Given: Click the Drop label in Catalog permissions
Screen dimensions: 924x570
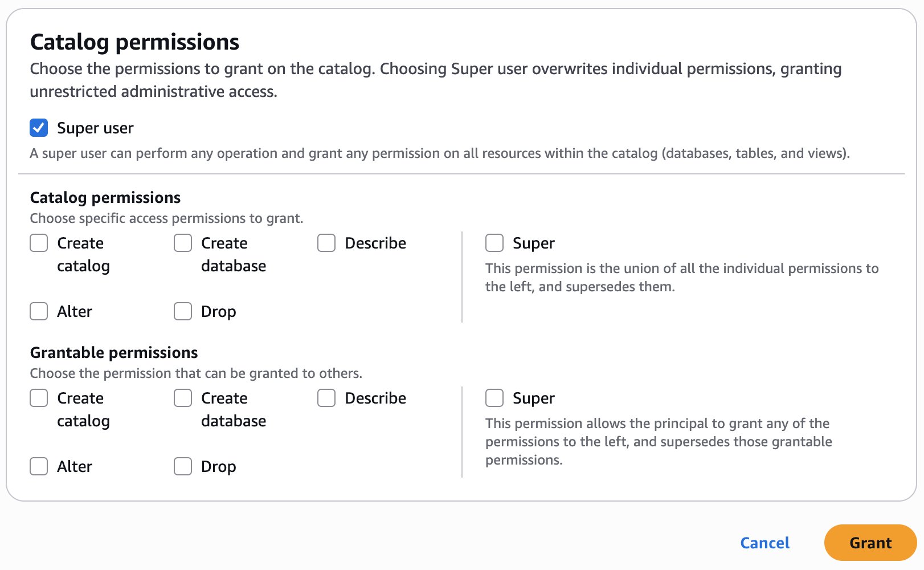Looking at the screenshot, I should (x=218, y=312).
